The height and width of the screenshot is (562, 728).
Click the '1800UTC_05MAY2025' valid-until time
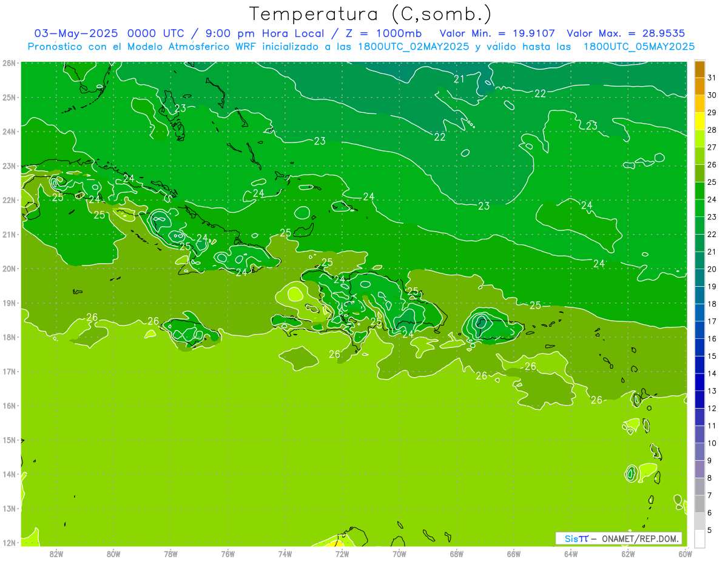coord(639,47)
